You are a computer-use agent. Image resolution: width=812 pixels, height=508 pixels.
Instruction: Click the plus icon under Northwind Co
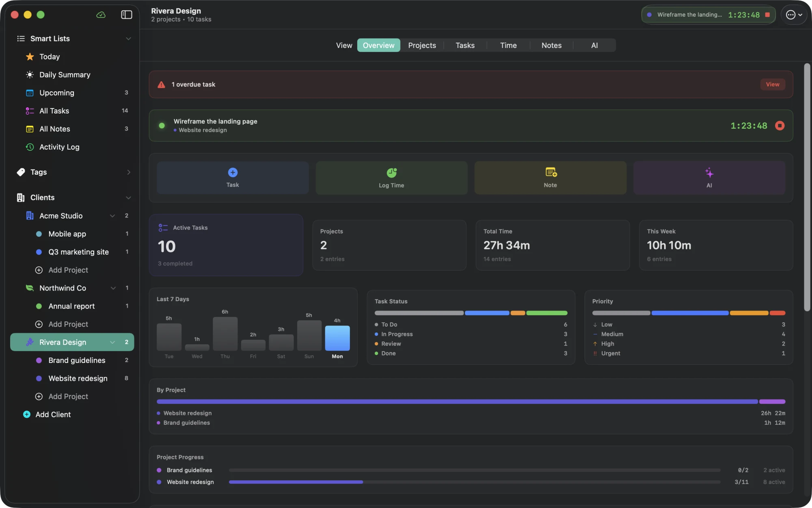point(39,324)
